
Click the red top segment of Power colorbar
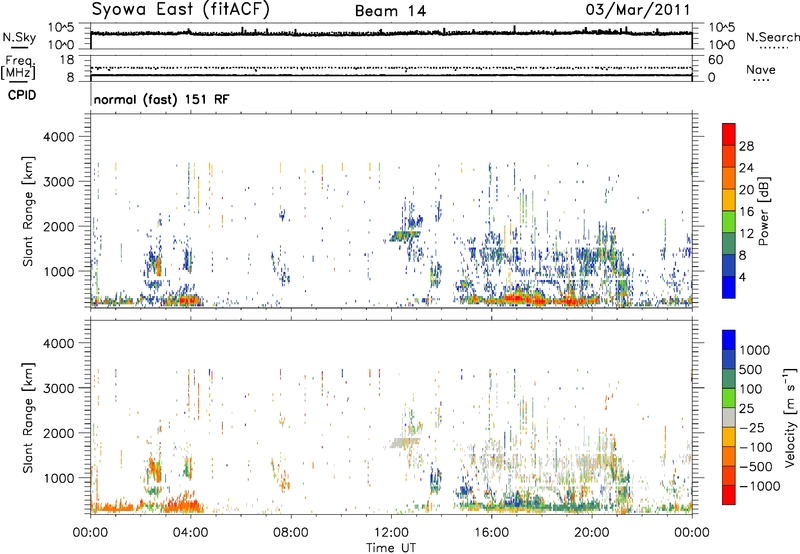pyautogui.click(x=729, y=135)
